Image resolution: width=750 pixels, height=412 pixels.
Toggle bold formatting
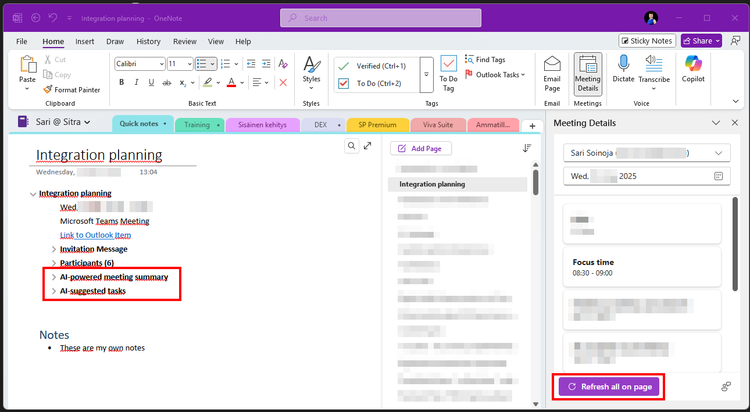pos(121,82)
